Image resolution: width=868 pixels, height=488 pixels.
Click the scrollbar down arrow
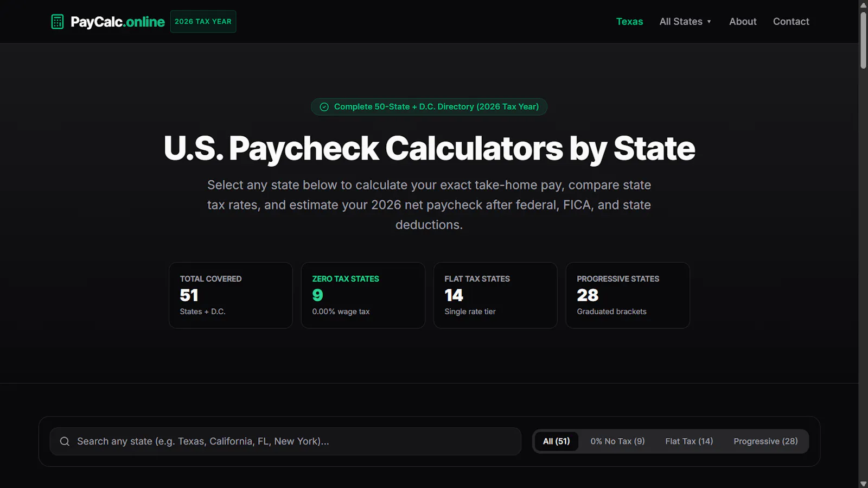point(863,483)
